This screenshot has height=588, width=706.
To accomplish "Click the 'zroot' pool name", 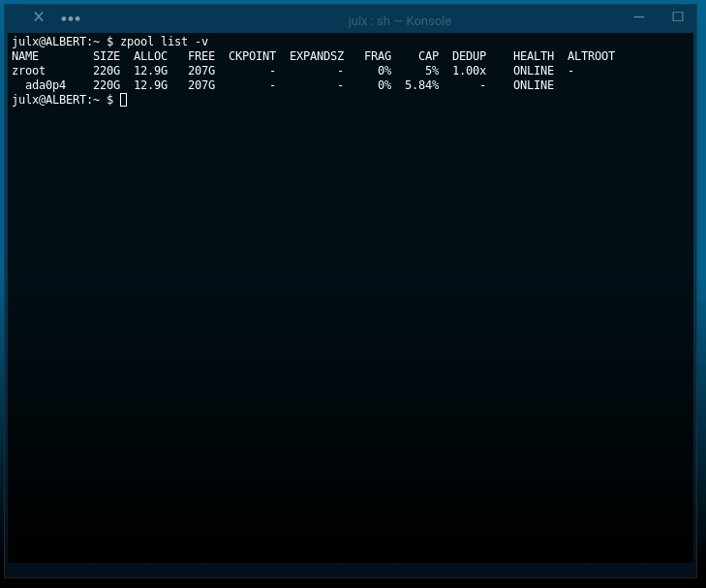I will point(28,71).
